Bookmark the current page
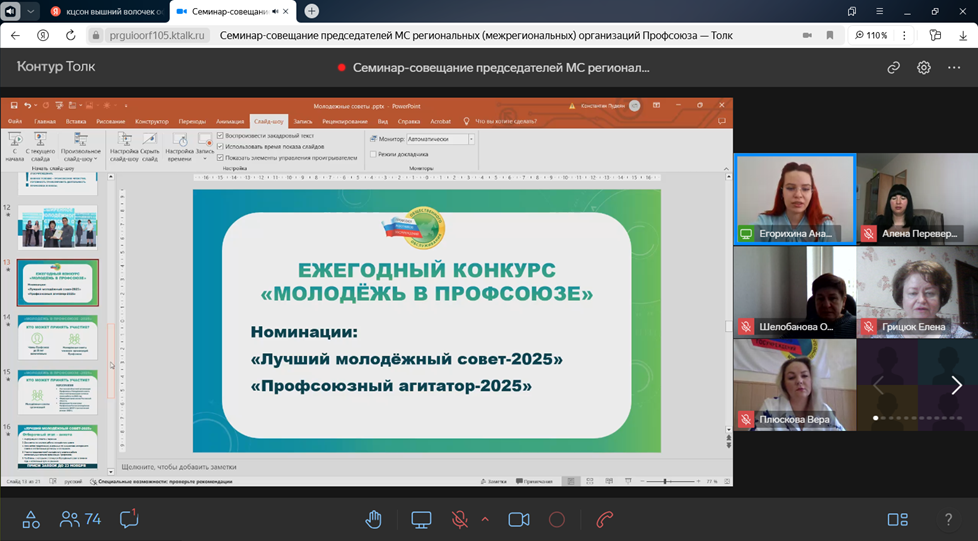Viewport: 978px width, 541px height. click(830, 36)
